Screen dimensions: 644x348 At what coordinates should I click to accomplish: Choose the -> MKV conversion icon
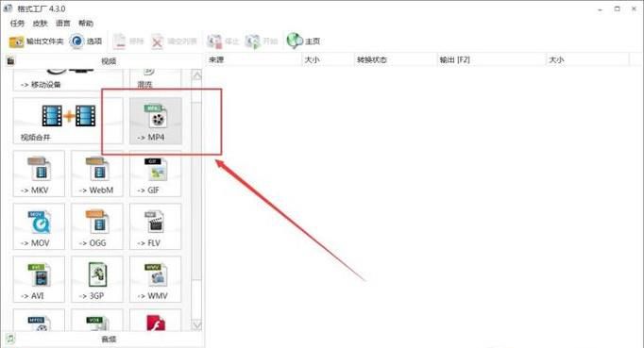coord(39,174)
